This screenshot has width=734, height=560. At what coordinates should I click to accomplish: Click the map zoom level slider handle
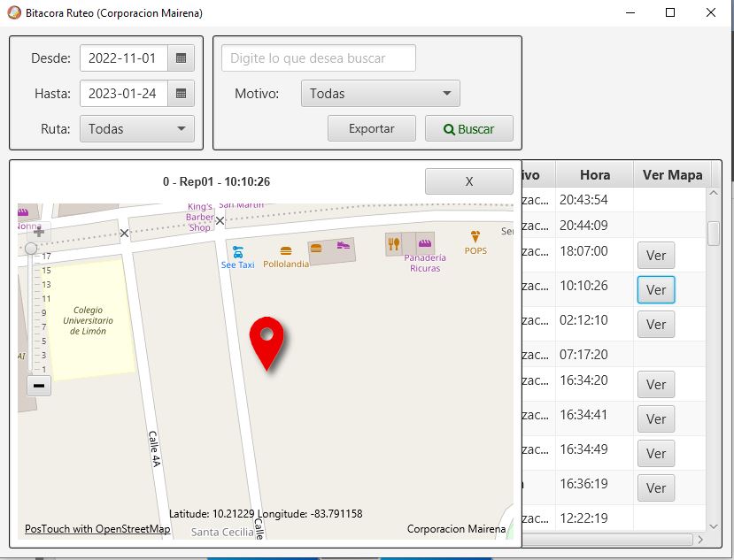tap(31, 249)
